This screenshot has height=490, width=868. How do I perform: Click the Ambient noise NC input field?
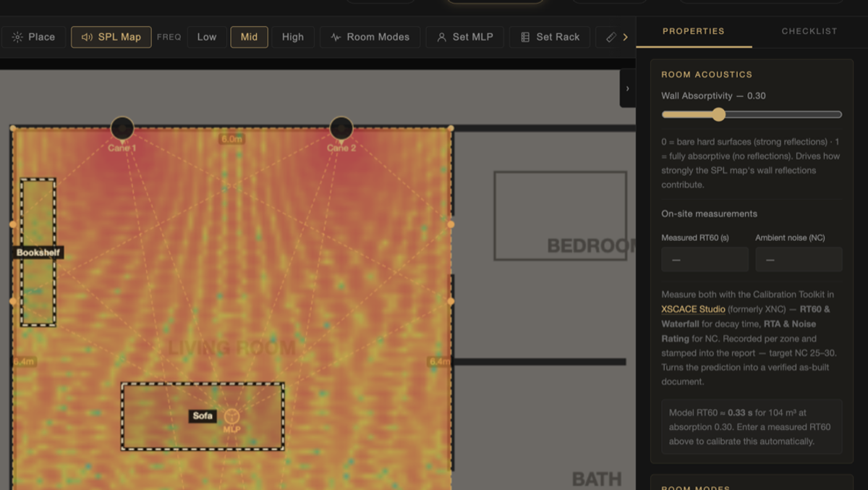coord(799,259)
